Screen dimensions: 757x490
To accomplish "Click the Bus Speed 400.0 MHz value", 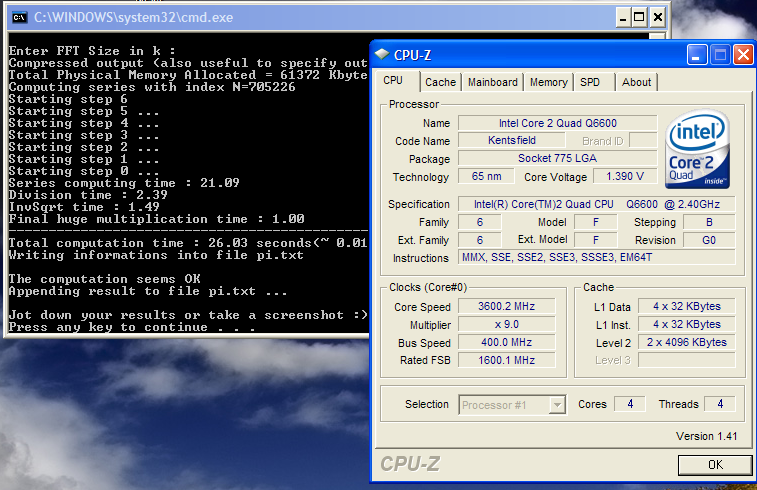I will [x=506, y=342].
